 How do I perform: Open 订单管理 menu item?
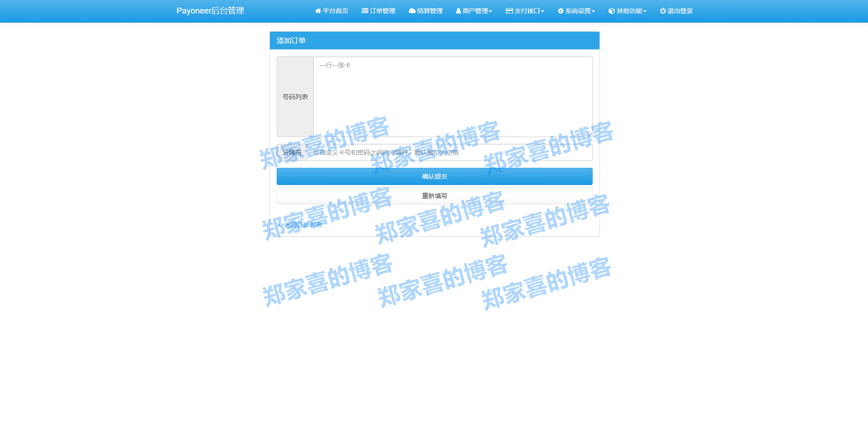tap(379, 11)
